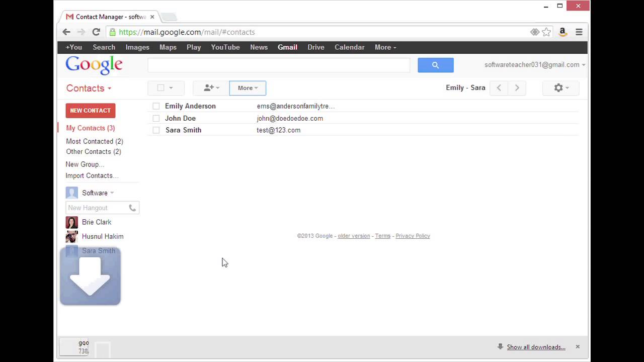
Task: Open the Emily Anderson contact name
Action: [190, 106]
